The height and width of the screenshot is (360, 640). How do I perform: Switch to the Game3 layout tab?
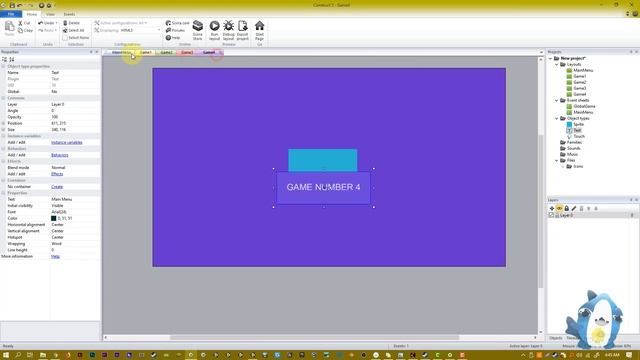click(x=187, y=53)
